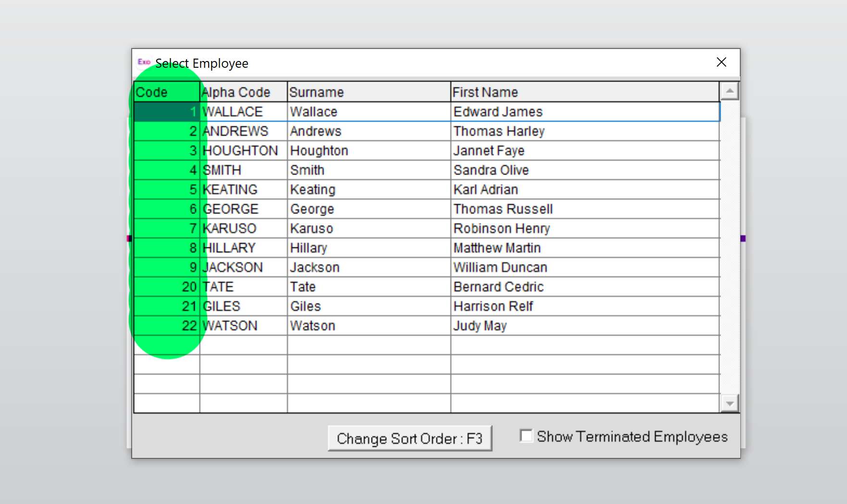This screenshot has height=504, width=847.
Task: Choose the TATE alpha code cell
Action: tap(218, 287)
